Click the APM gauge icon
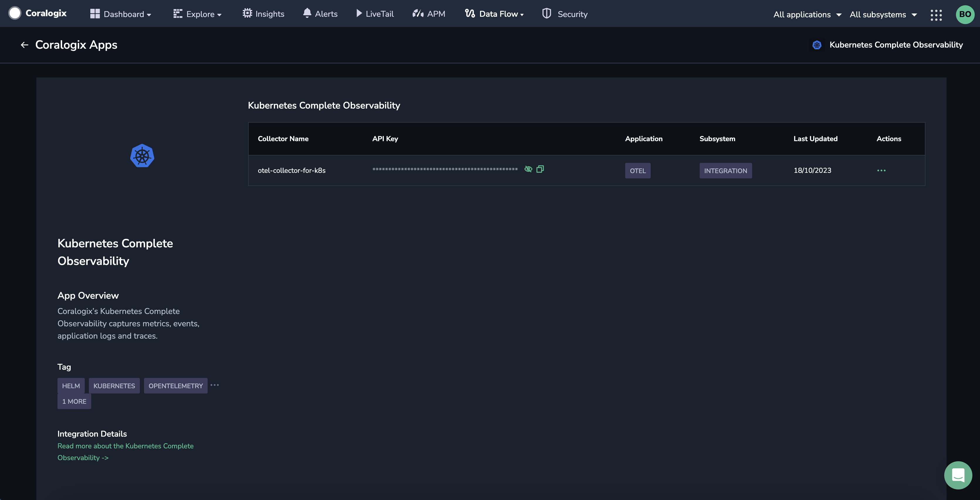Viewport: 980px width, 500px height. point(418,13)
